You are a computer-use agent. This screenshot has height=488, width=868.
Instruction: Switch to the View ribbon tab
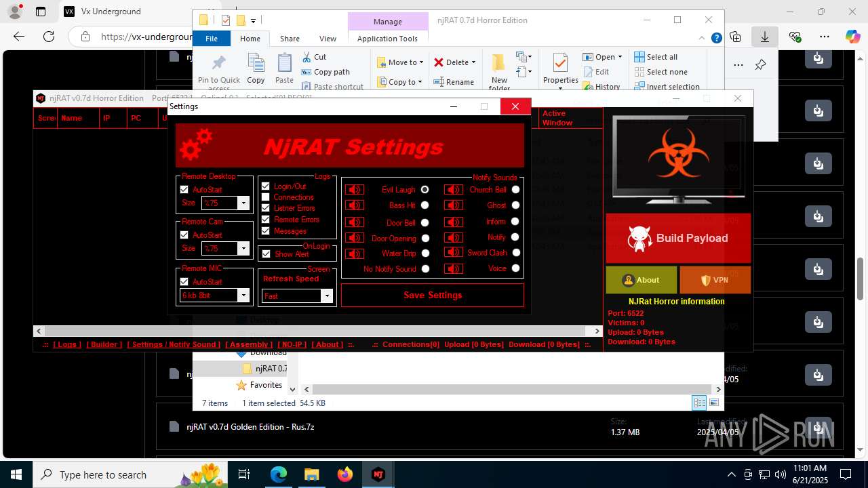click(x=328, y=39)
